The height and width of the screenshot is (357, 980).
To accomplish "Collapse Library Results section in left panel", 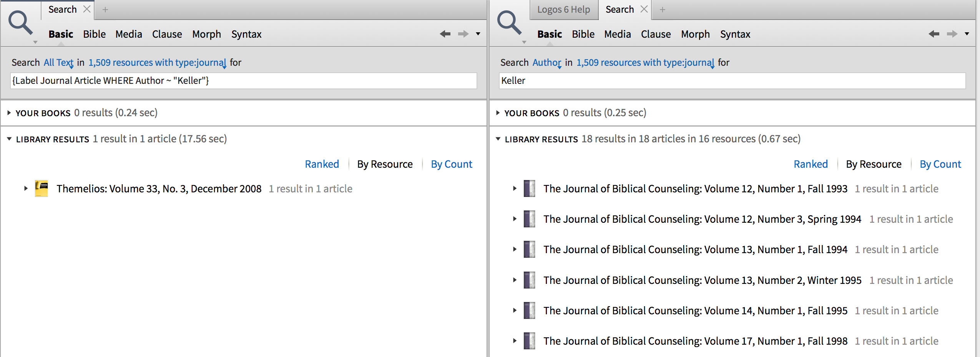I will pyautogui.click(x=9, y=139).
